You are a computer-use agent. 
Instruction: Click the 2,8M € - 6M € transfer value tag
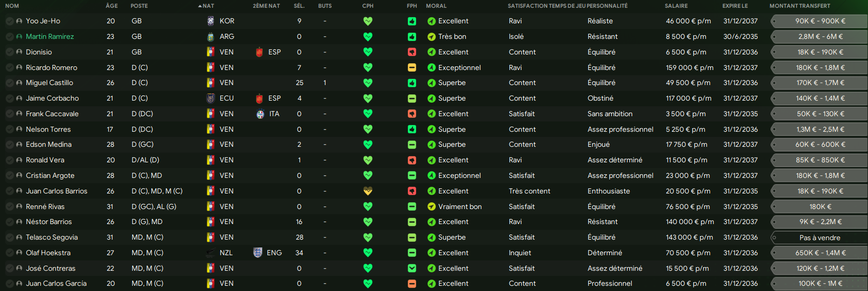820,37
